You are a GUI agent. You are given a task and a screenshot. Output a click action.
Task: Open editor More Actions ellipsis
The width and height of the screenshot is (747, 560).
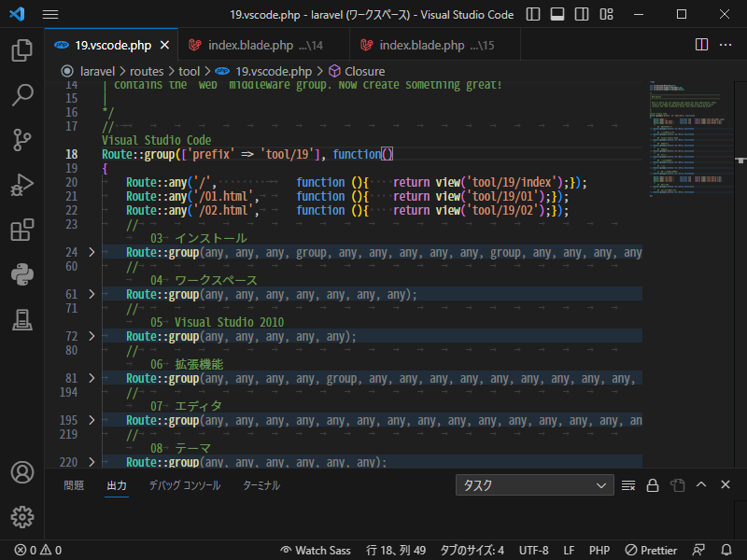tap(726, 45)
